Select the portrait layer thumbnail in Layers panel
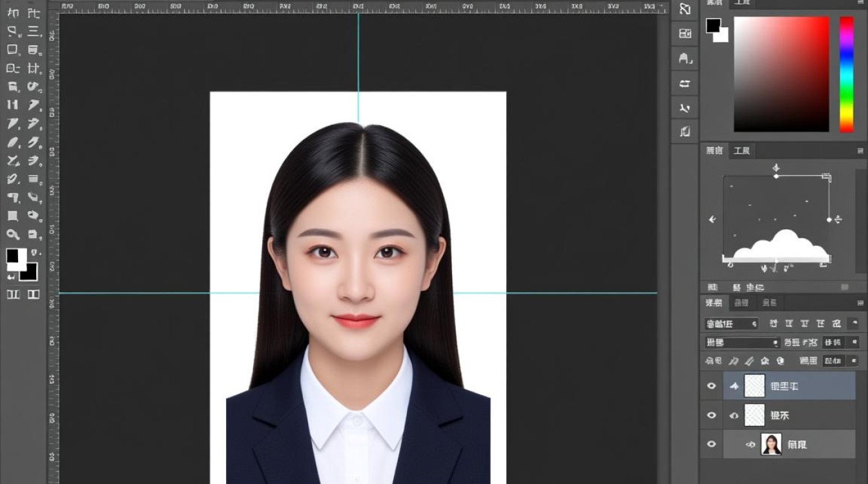Viewport: 868px width, 484px height. 771,445
